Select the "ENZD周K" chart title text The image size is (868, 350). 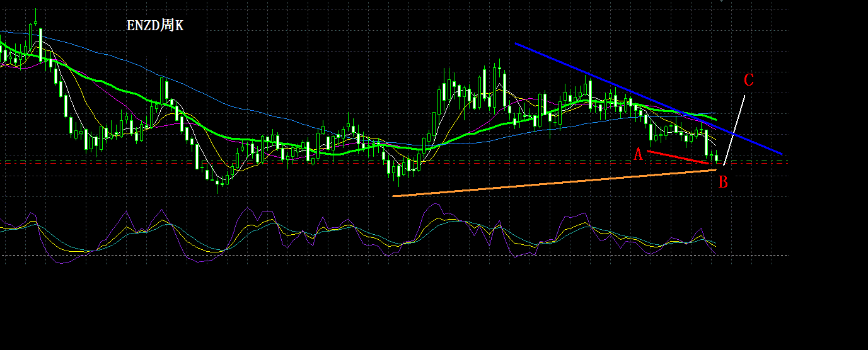pos(155,26)
